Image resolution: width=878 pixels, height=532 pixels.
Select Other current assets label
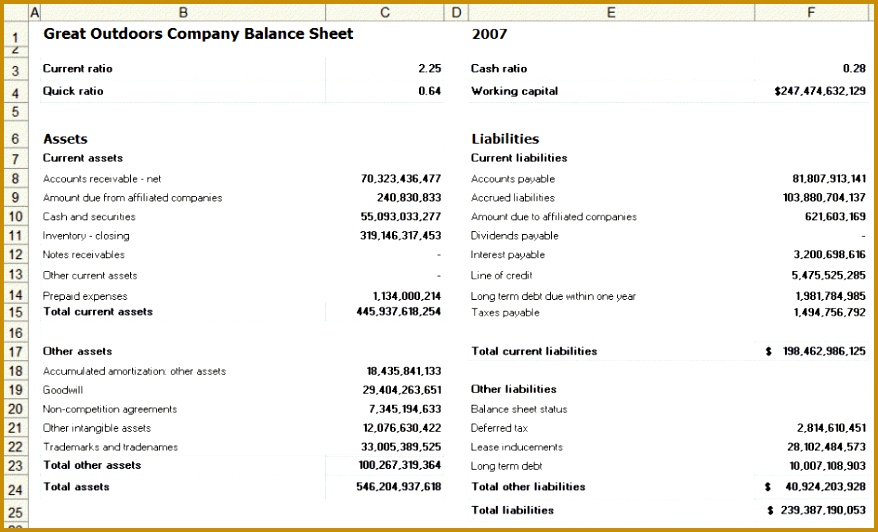(90, 276)
